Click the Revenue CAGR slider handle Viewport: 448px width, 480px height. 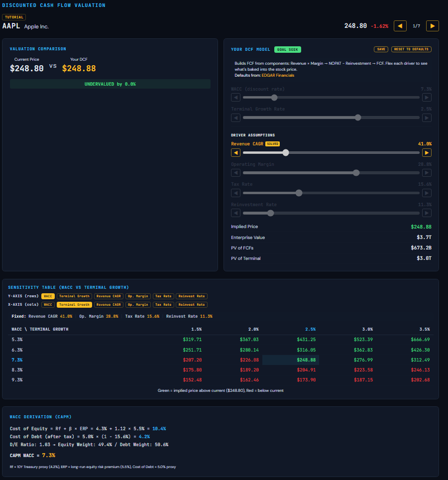click(286, 152)
